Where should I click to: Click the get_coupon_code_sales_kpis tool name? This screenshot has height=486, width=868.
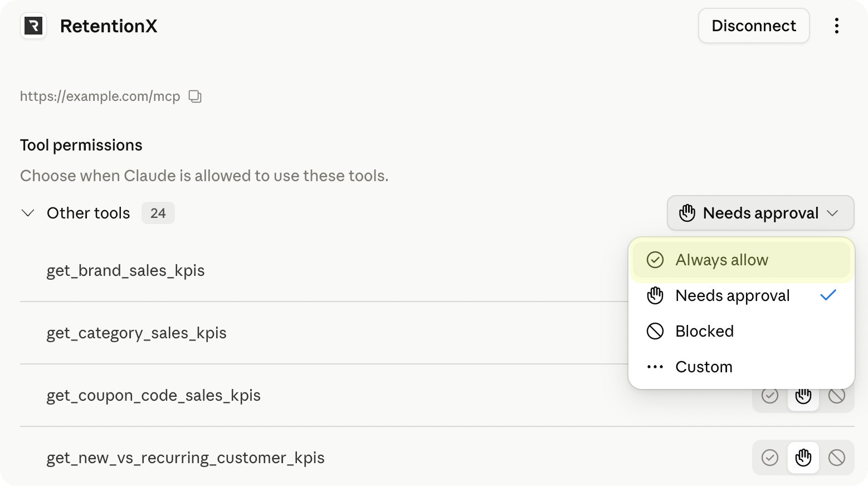point(153,396)
